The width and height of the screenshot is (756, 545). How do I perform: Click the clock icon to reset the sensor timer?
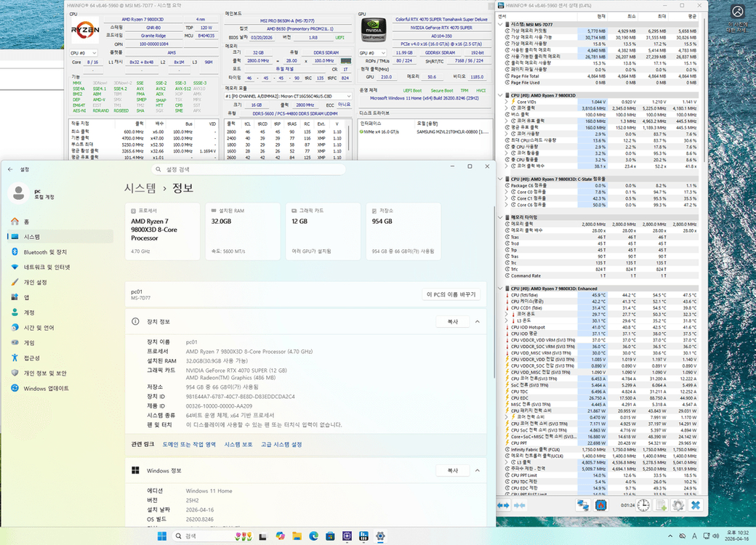point(643,506)
